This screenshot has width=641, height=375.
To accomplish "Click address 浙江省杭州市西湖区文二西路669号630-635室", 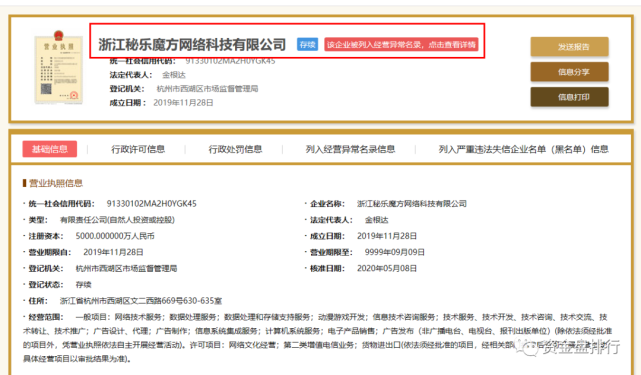I will (141, 301).
